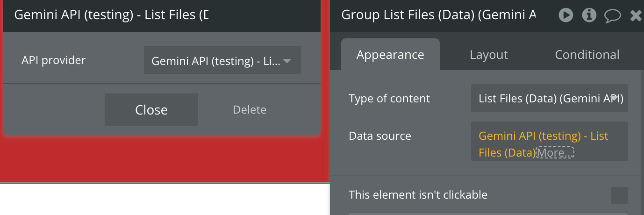Click the "API provider" label
The height and width of the screenshot is (215, 644).
54,60
